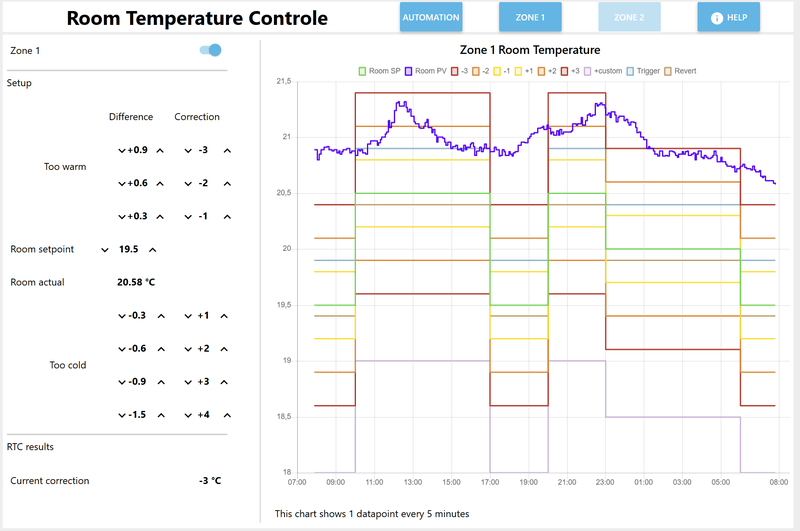Switch to the Zone 1 tab
The width and height of the screenshot is (800, 531).
[x=530, y=18]
